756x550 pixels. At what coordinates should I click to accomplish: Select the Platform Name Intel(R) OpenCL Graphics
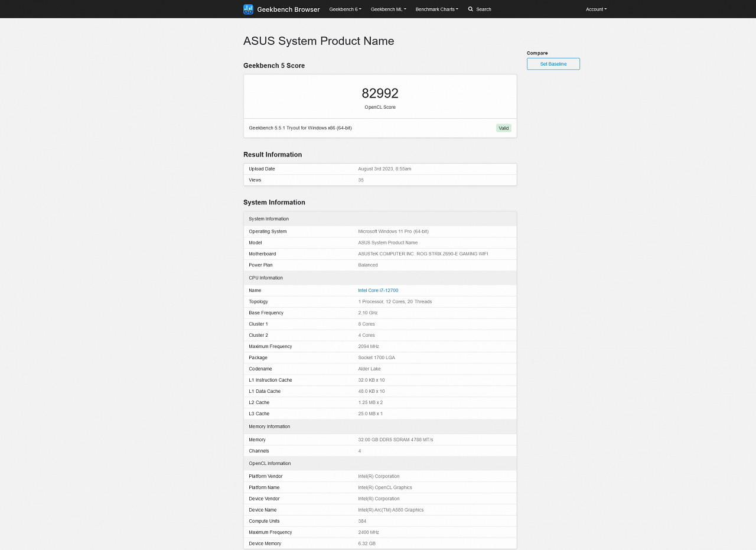385,487
